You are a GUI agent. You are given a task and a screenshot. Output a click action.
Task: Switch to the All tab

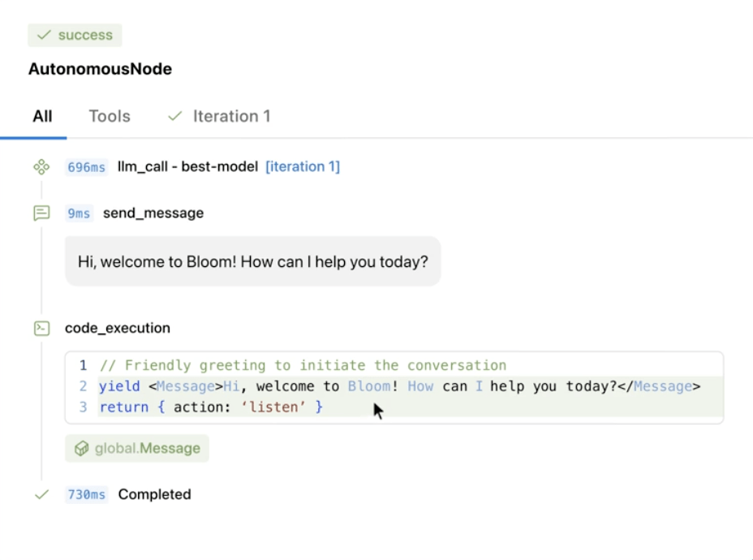pos(42,116)
